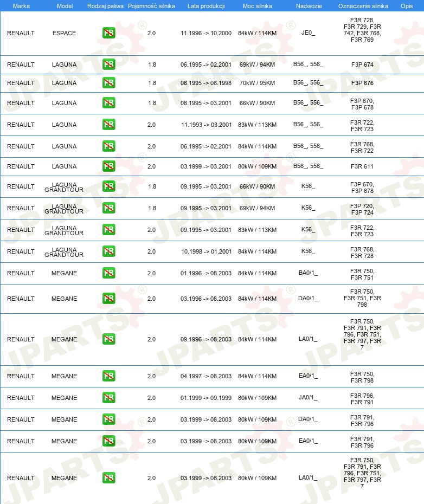Select the fuel icon in the LAGUNA 70kW / 95KM row
424x504 pixels.
click(109, 82)
